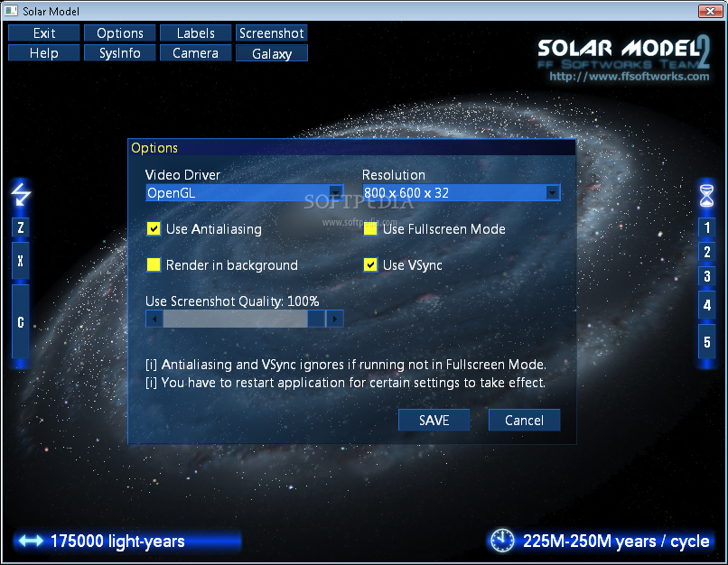Choose time speed 4 on right panel

pos(706,305)
